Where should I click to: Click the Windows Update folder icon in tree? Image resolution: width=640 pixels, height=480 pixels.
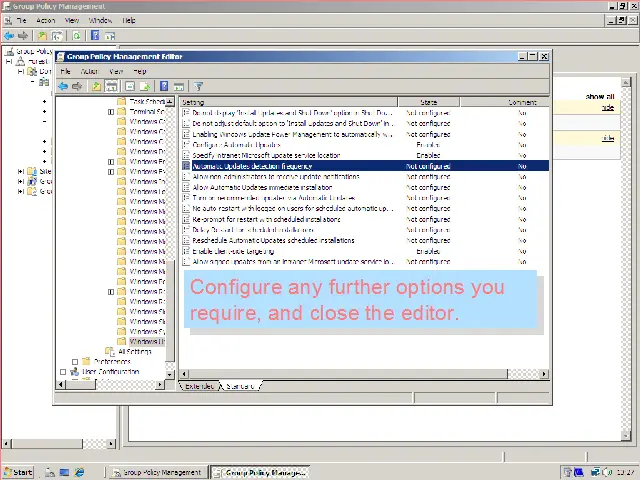122,341
